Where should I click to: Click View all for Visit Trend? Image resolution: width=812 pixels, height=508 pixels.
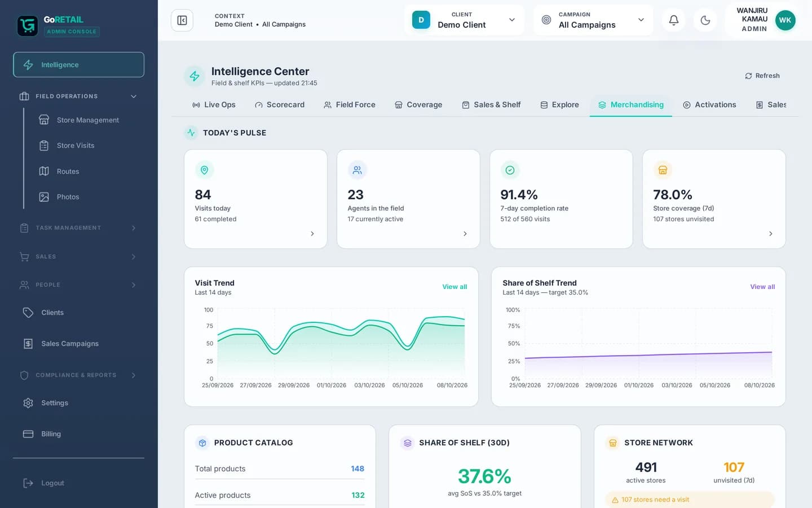coord(454,287)
